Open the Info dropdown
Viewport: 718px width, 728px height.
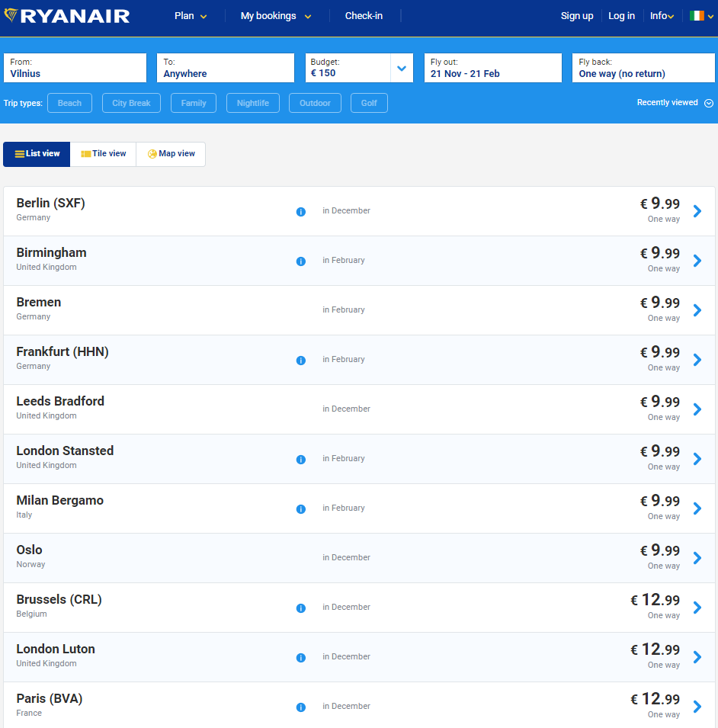662,16
